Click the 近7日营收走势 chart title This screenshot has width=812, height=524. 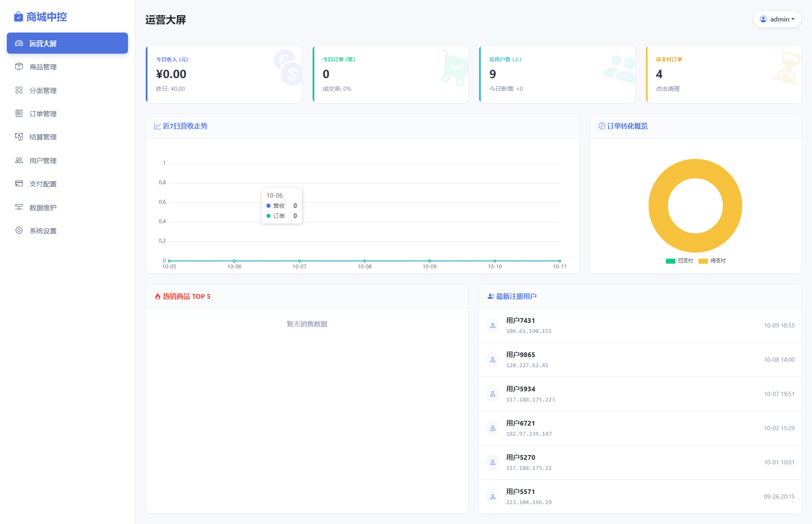point(185,126)
